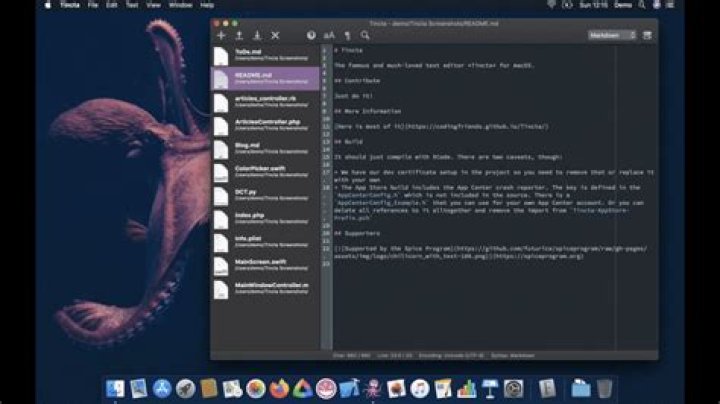Open the File menu
The height and width of the screenshot is (404, 720).
[93, 5]
